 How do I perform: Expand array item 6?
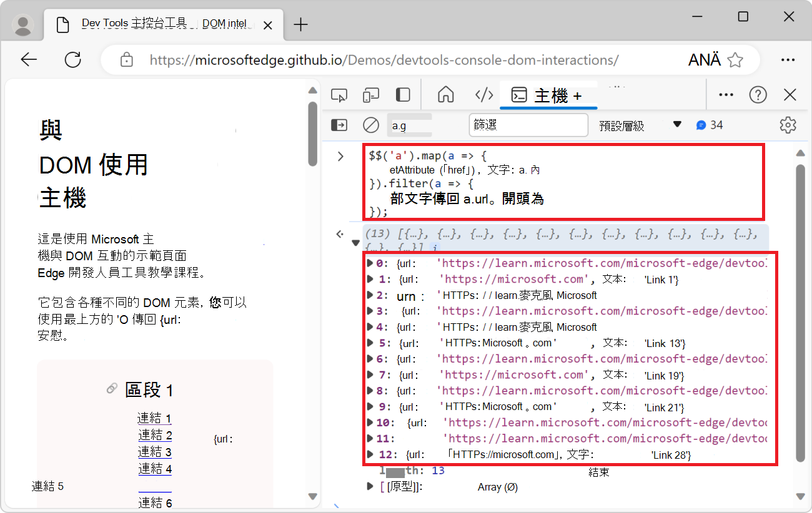[370, 359]
